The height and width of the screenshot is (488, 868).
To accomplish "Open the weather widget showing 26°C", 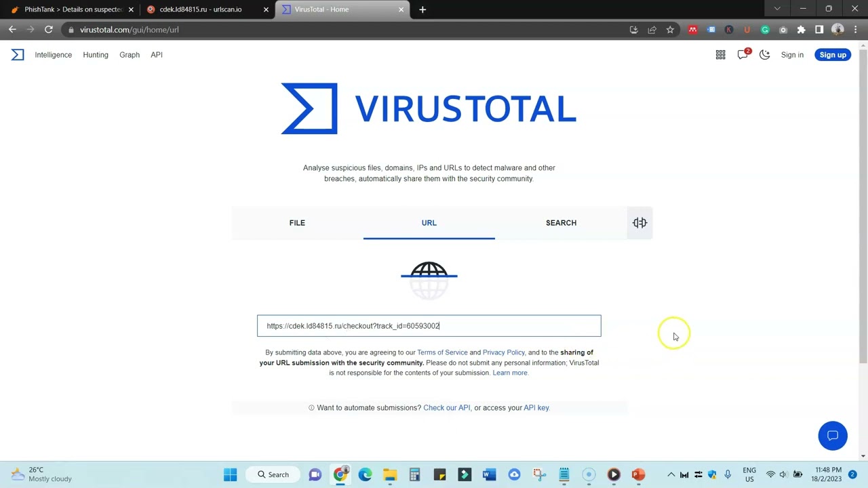I will click(x=41, y=474).
